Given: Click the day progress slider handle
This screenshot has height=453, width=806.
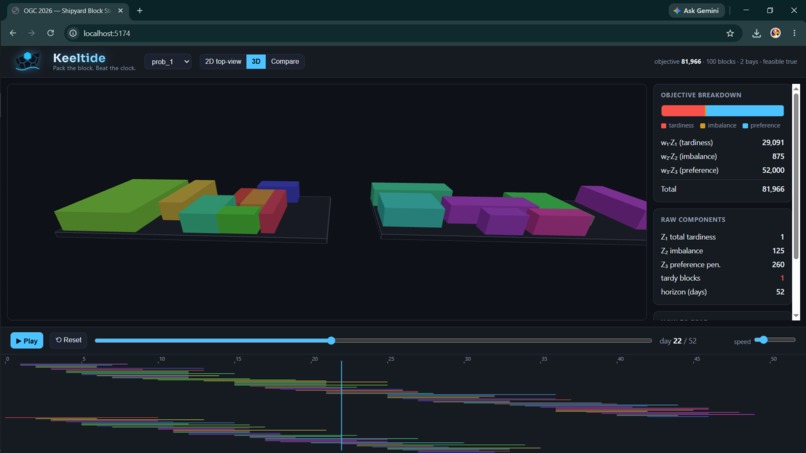Looking at the screenshot, I should click(x=332, y=340).
